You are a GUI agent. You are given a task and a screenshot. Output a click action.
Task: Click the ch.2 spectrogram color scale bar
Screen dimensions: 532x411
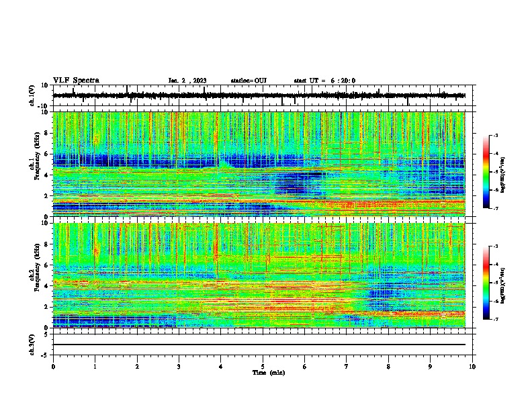click(x=486, y=283)
